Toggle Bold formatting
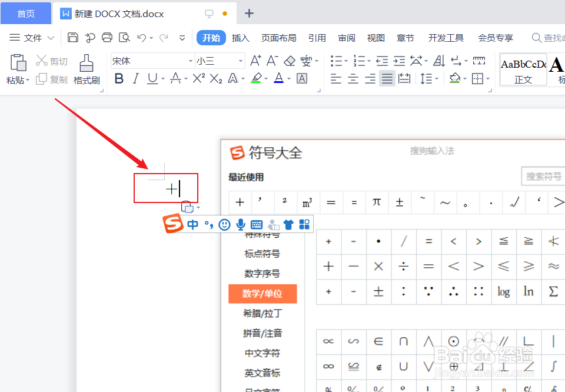 [119, 78]
